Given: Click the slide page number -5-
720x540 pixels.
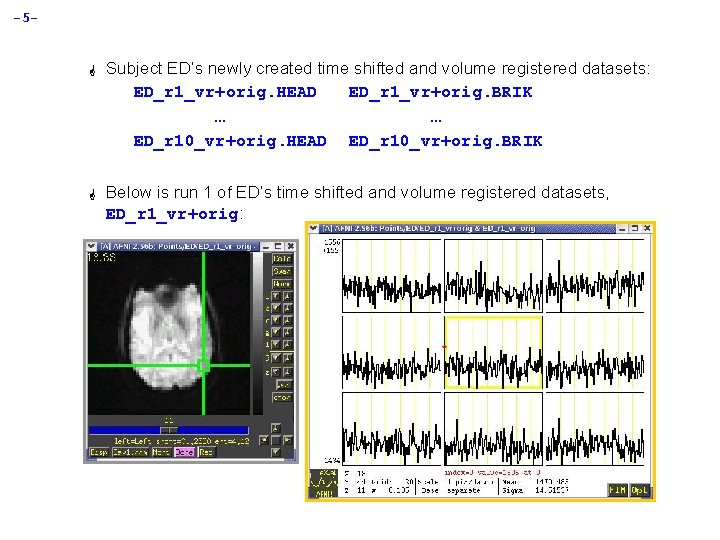Looking at the screenshot, I should coord(25,18).
